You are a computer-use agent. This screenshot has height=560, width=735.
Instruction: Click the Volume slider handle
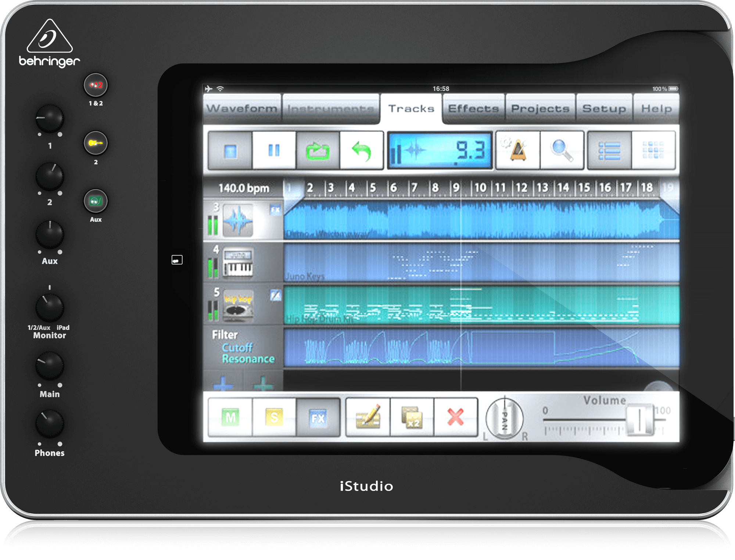click(x=640, y=420)
